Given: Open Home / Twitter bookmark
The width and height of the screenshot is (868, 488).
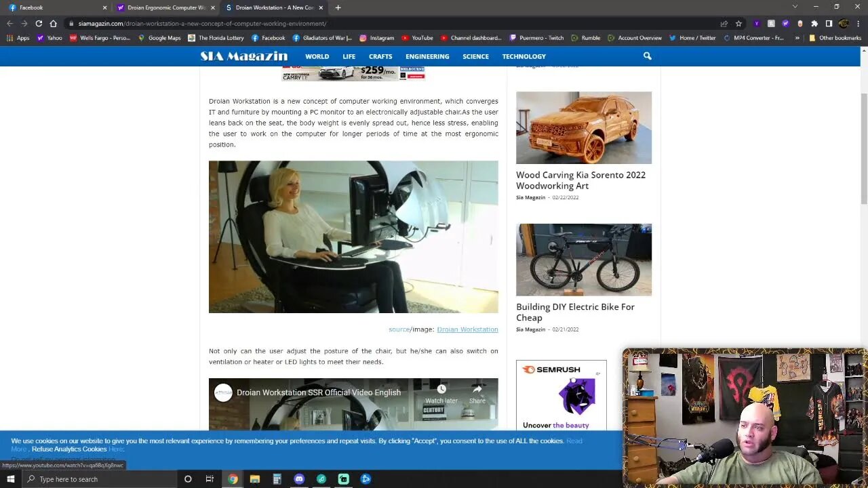Looking at the screenshot, I should [692, 38].
